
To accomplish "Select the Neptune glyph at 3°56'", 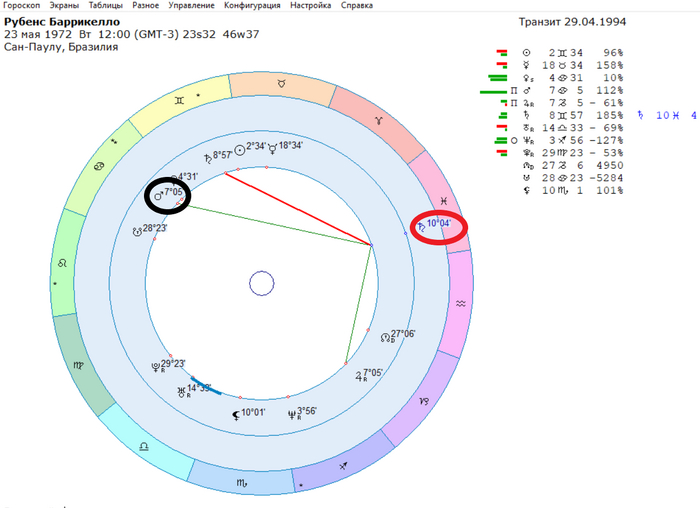I will coord(292,415).
